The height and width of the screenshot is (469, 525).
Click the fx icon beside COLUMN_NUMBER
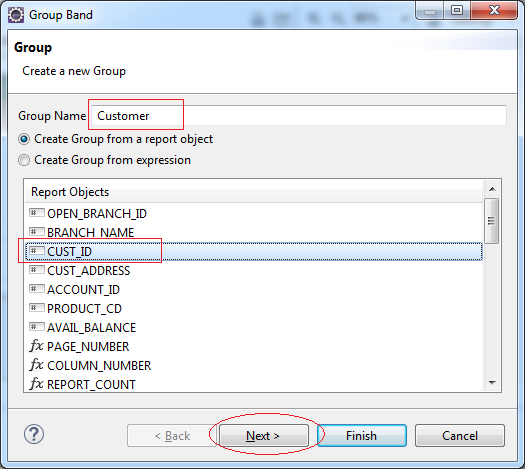point(36,365)
